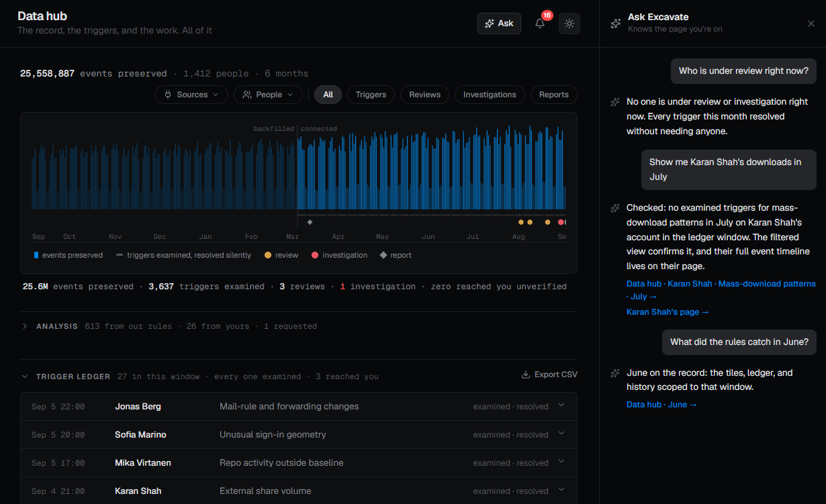The width and height of the screenshot is (826, 504).
Task: Click the red investigation marker on the timeline
Action: (561, 222)
